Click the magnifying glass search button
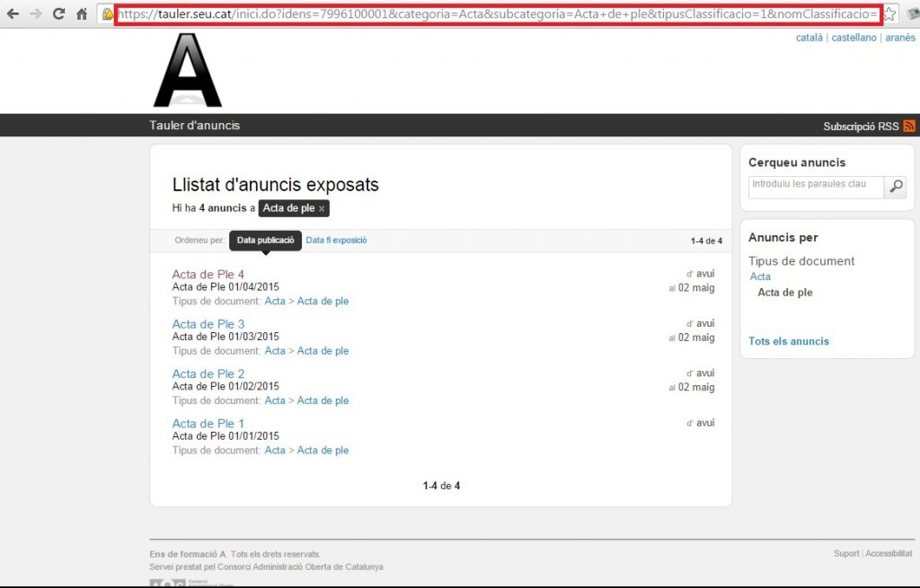The width and height of the screenshot is (920, 588). 895,186
